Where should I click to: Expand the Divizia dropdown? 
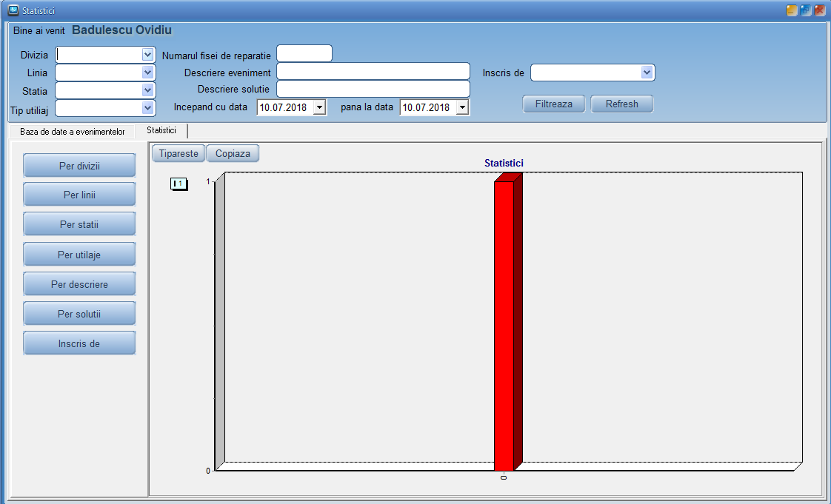[x=147, y=55]
